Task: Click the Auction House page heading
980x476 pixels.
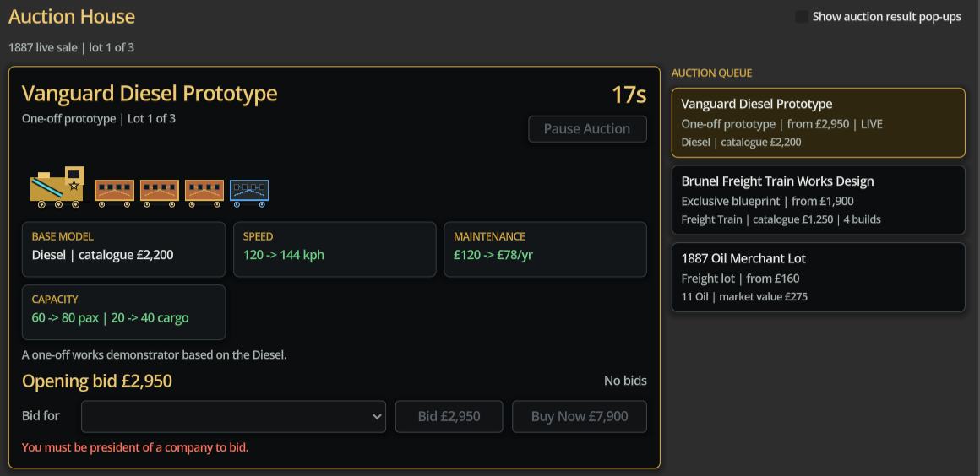Action: click(x=72, y=17)
